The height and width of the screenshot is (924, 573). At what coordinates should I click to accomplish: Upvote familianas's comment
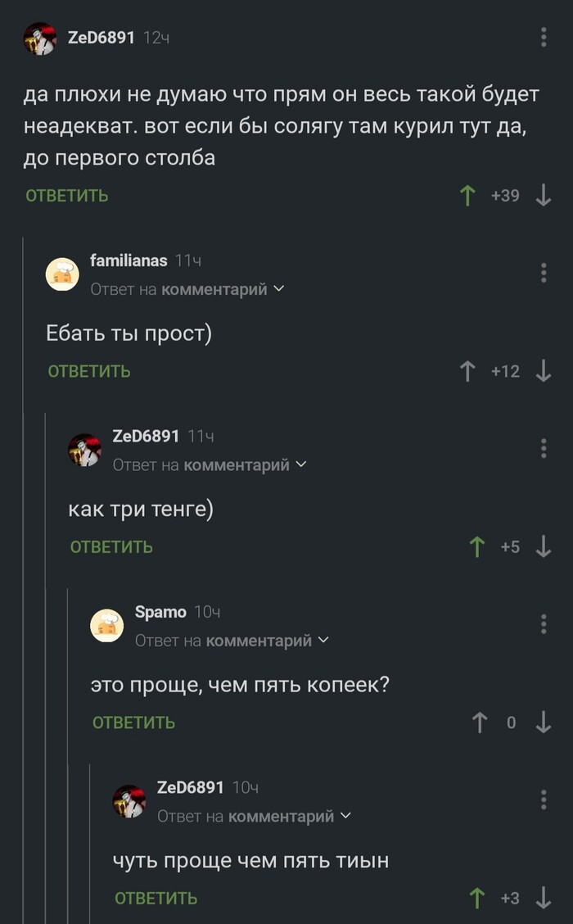(467, 371)
